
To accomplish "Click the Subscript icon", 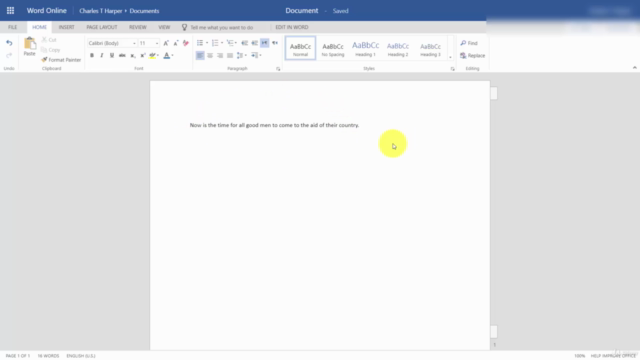I will coord(133,56).
